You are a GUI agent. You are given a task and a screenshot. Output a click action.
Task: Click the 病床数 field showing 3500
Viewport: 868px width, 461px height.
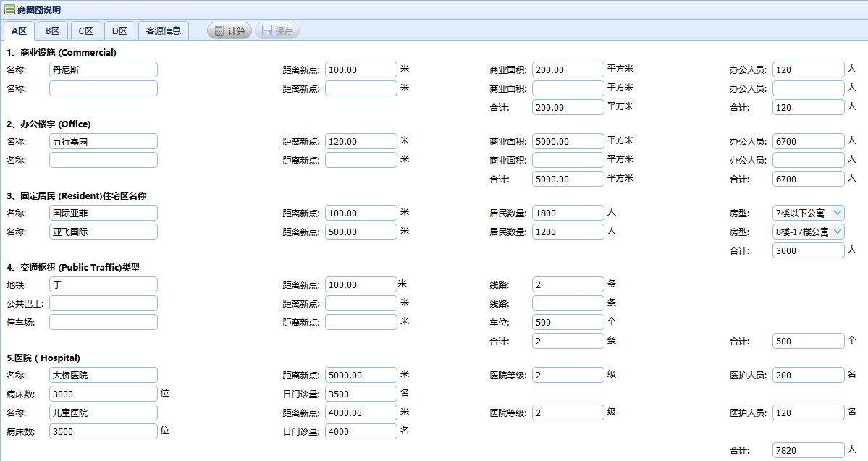click(103, 431)
